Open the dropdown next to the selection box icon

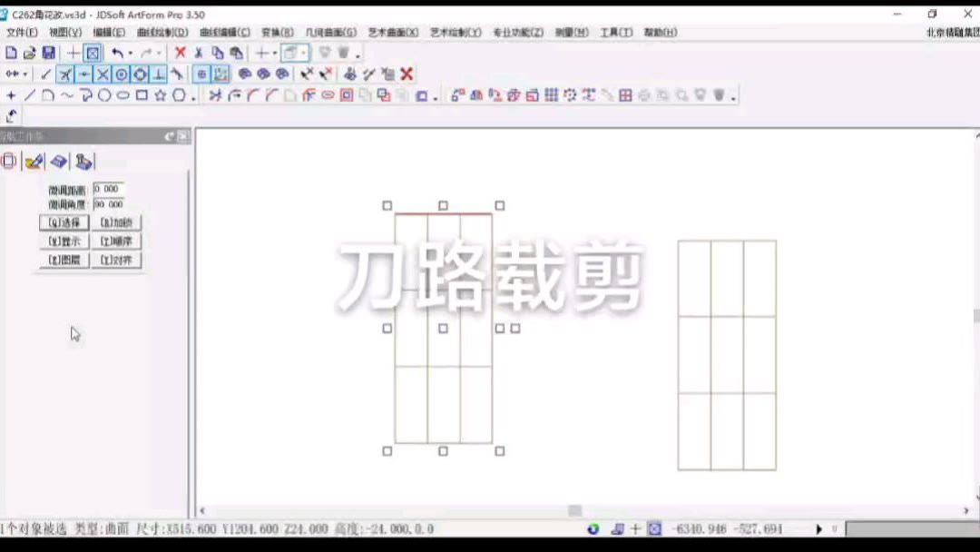point(302,52)
